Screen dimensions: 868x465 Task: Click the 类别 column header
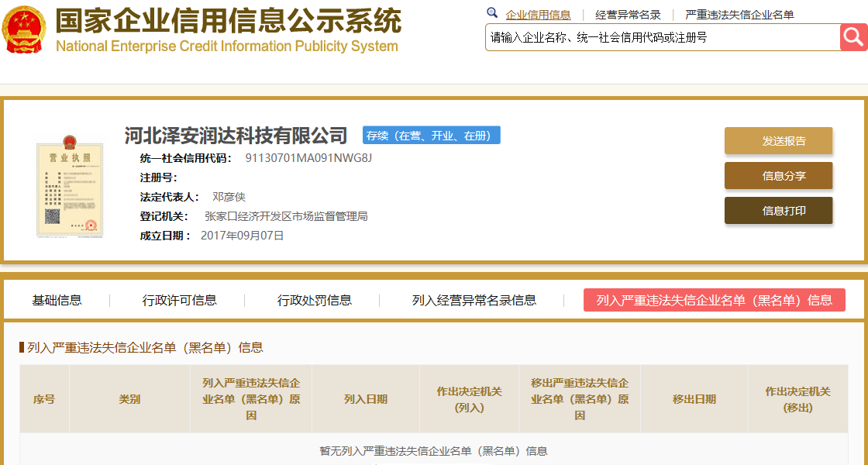(129, 399)
